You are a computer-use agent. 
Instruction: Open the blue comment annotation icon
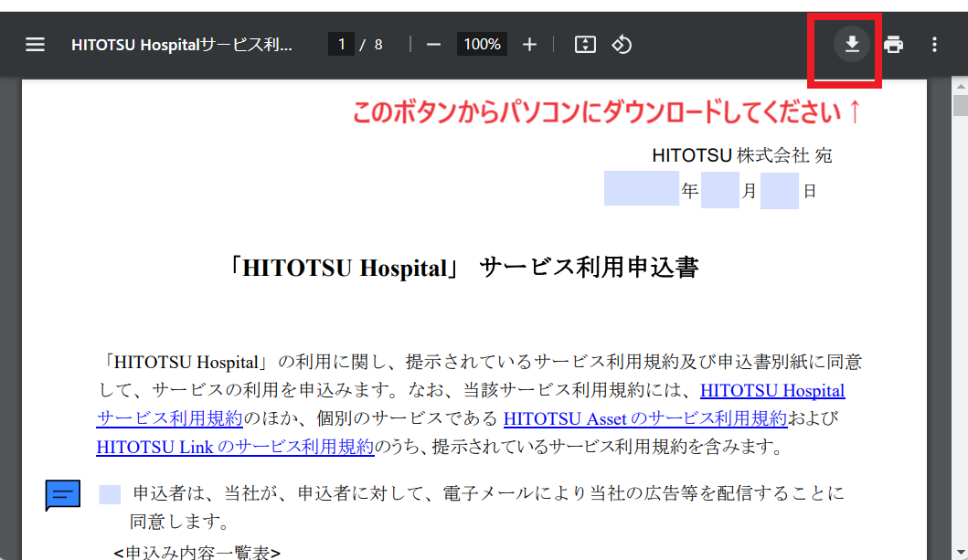[63, 495]
